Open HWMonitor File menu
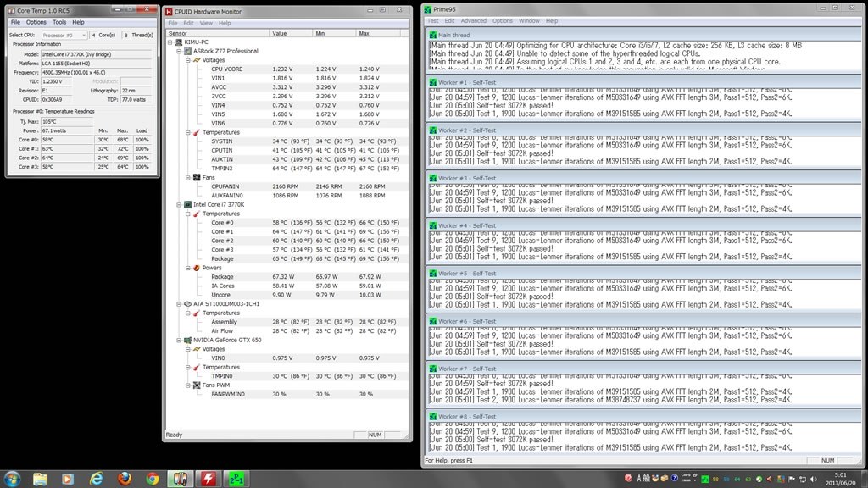This screenshot has height=488, width=868. [x=173, y=23]
